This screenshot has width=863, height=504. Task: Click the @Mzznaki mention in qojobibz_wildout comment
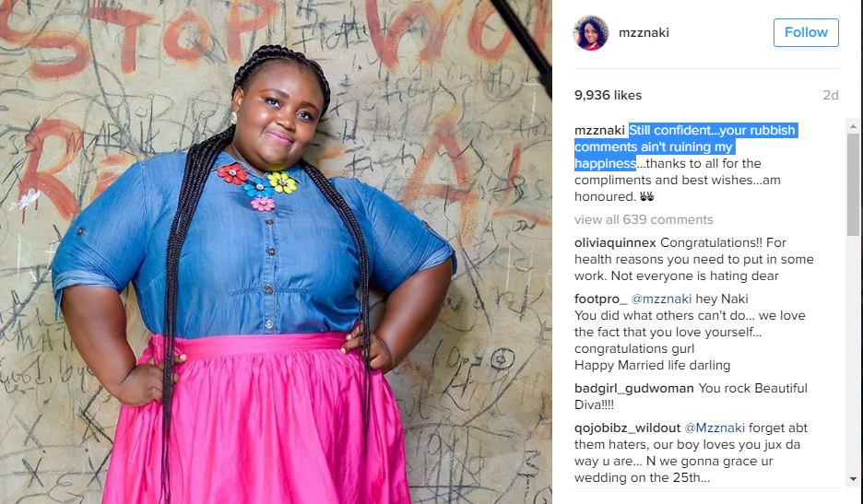coord(714,428)
